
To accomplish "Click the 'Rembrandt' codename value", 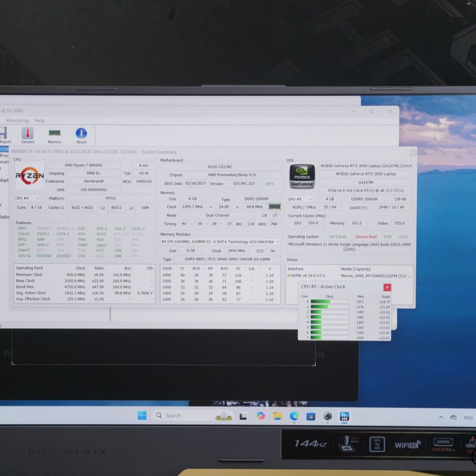I will [x=94, y=181].
